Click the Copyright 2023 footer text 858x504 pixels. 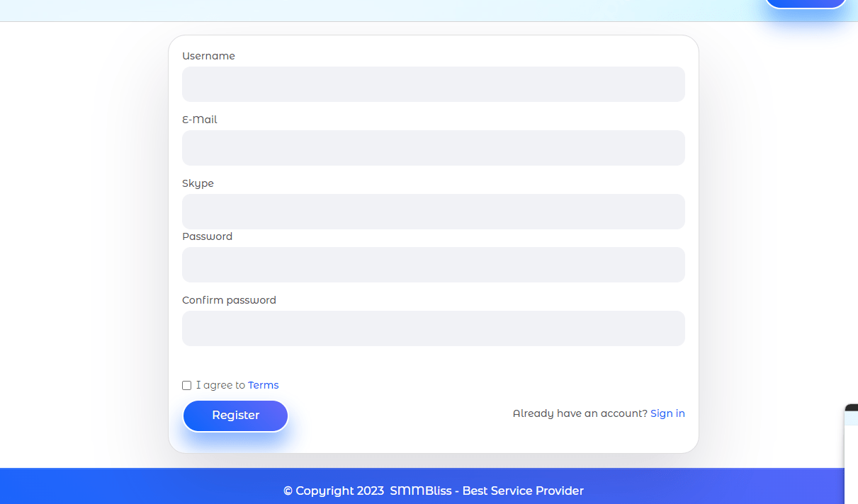pyautogui.click(x=334, y=491)
